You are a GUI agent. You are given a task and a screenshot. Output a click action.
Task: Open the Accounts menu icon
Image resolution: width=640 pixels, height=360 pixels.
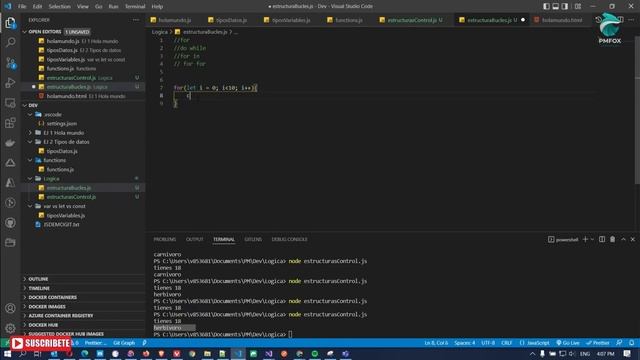pyautogui.click(x=10, y=308)
